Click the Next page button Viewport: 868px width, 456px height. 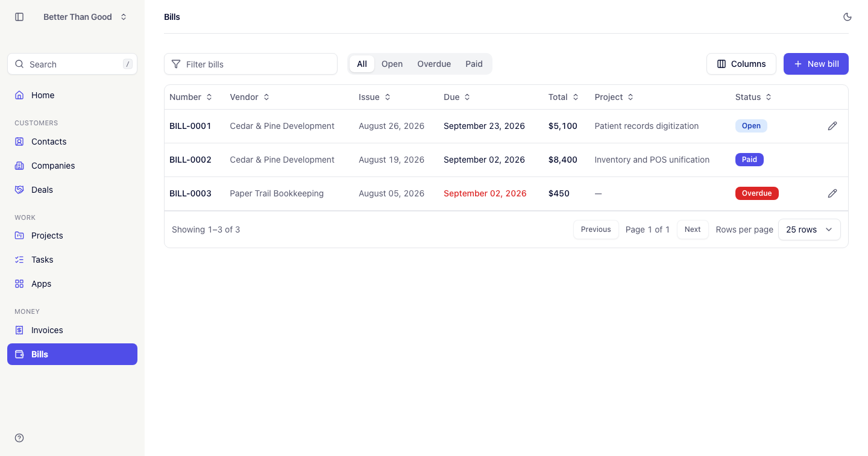click(x=693, y=230)
